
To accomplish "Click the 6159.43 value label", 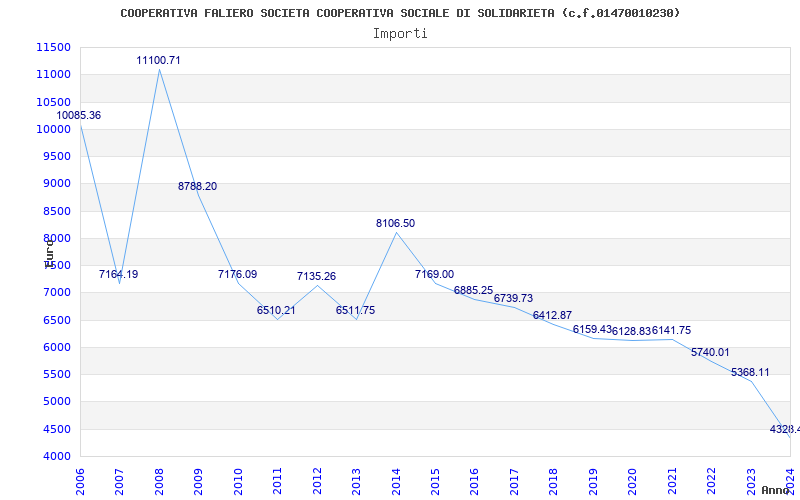I will click(x=592, y=329).
